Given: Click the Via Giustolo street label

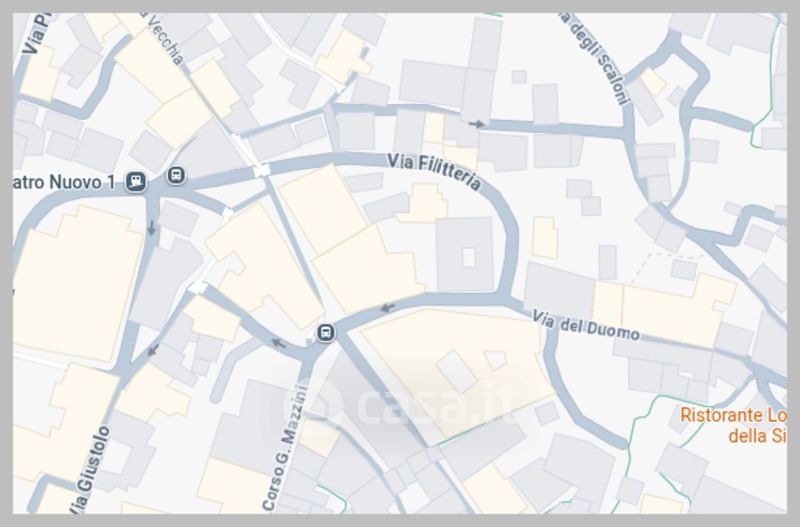Looking at the screenshot, I should tap(89, 470).
